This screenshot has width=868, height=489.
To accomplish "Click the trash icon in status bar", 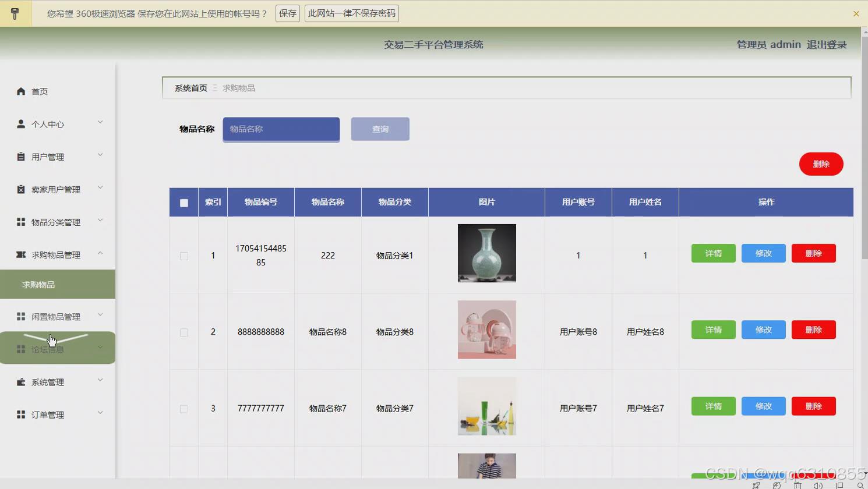I will click(798, 485).
